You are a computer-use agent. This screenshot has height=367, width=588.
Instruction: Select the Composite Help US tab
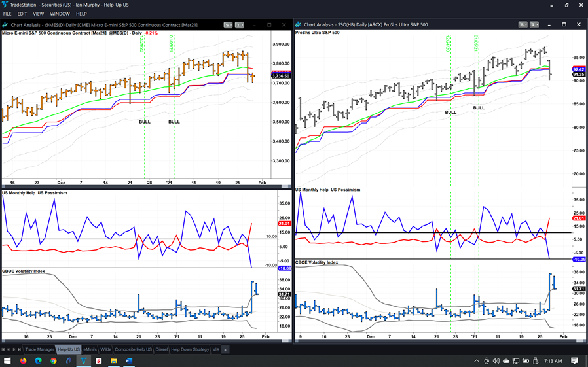[133, 349]
